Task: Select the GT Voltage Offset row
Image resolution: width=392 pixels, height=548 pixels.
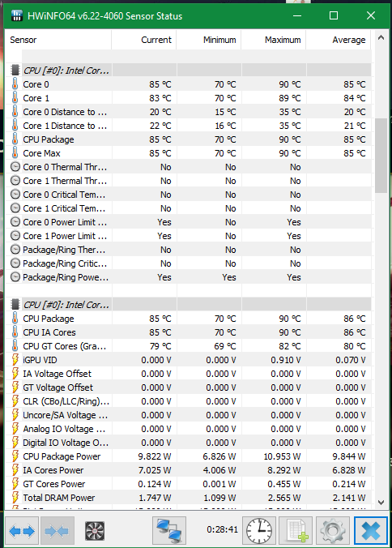Action: click(189, 387)
